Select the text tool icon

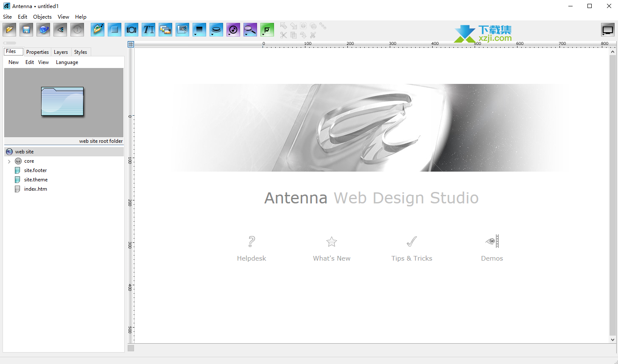coord(148,30)
